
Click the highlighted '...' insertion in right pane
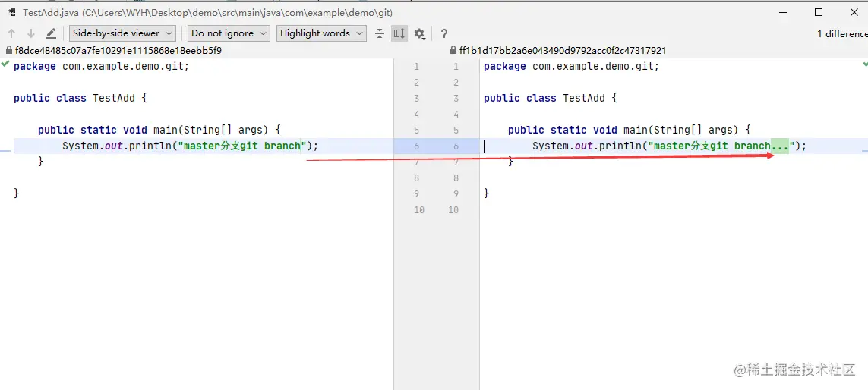779,146
